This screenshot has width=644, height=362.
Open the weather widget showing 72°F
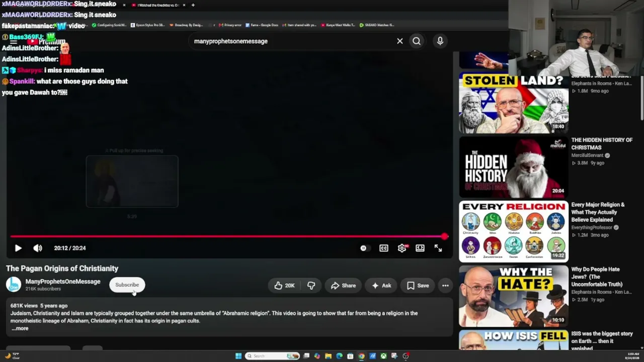12,356
